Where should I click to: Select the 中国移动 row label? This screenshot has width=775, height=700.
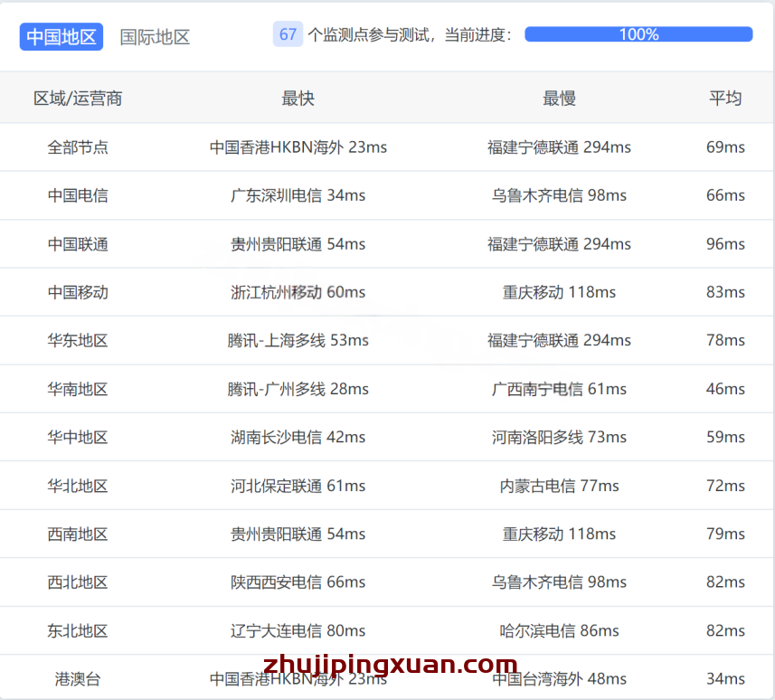tap(78, 292)
